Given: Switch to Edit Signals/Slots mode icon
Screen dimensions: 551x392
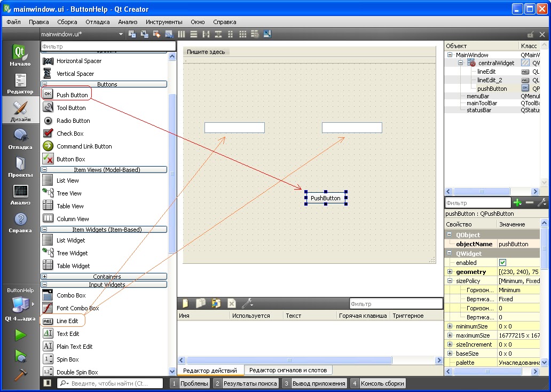Looking at the screenshot, I should (145, 34).
